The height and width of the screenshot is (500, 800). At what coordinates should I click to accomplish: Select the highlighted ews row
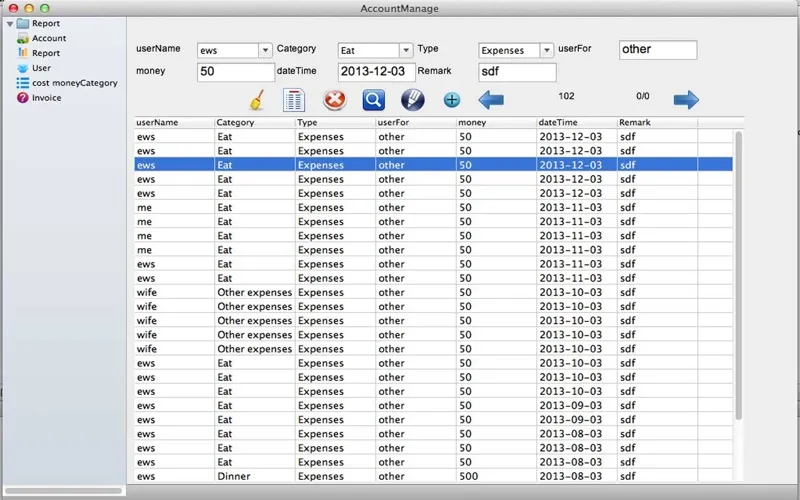[x=434, y=165]
